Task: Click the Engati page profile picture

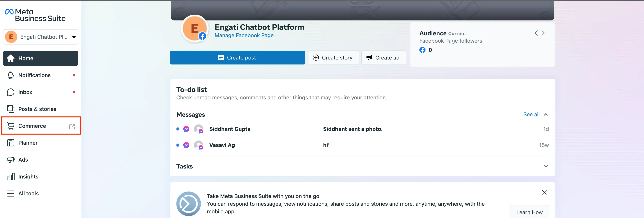Action: [x=195, y=28]
